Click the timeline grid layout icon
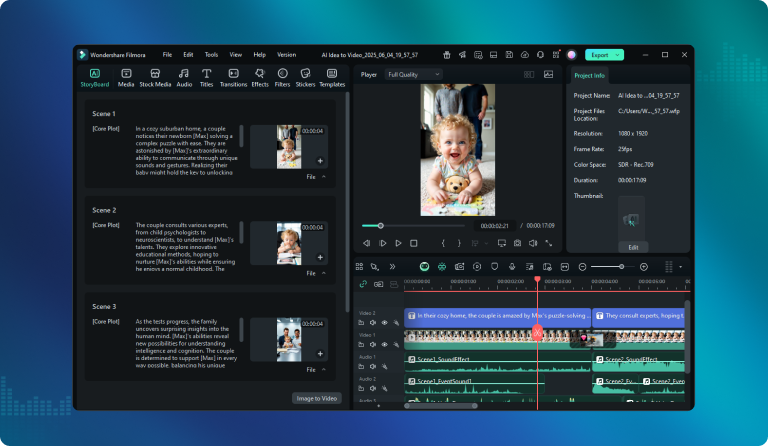Screen dimensions: 768x446 (x=359, y=267)
